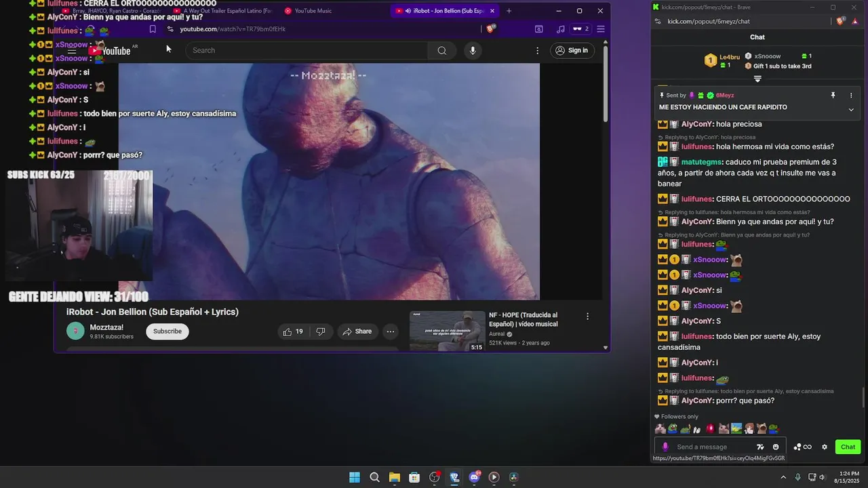Open the Windows Start menu
The width and height of the screenshot is (868, 488).
[355, 477]
